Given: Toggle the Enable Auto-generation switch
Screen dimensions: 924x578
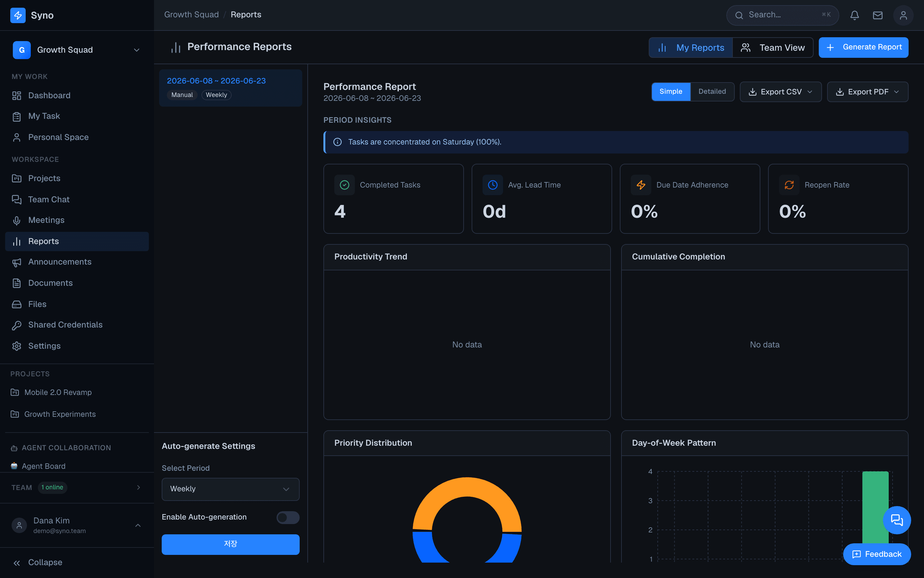Looking at the screenshot, I should pos(288,518).
